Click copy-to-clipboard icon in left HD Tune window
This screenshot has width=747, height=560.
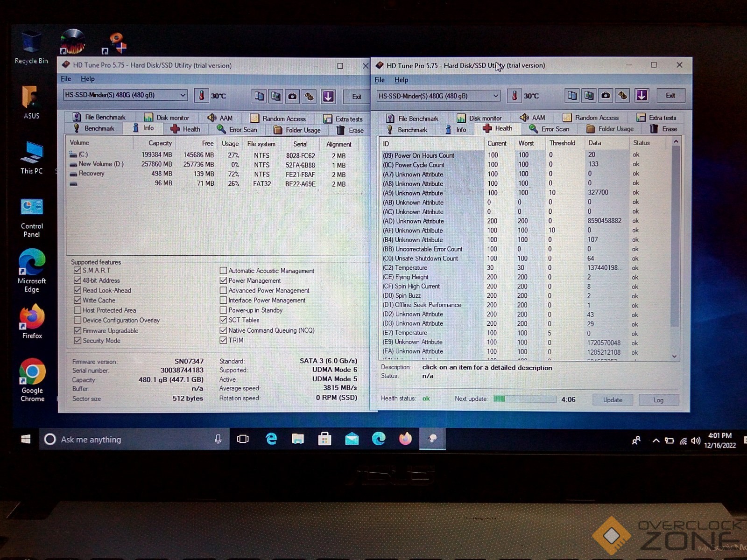pyautogui.click(x=259, y=96)
